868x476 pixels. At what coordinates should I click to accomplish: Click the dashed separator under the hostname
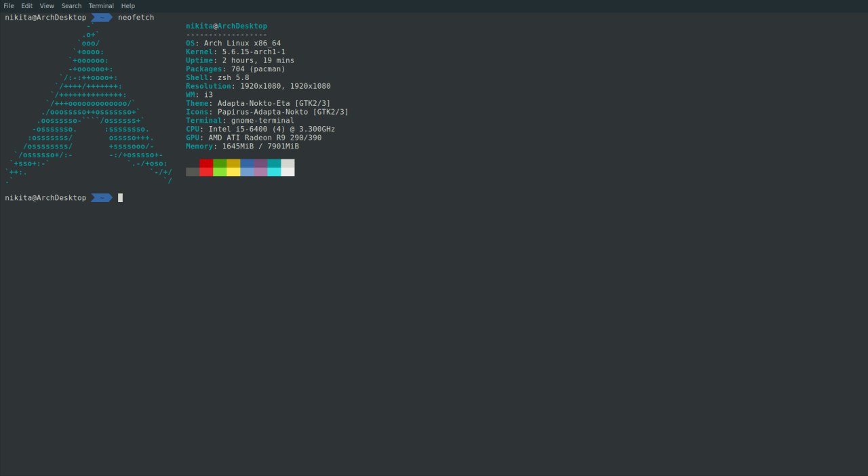click(x=226, y=35)
